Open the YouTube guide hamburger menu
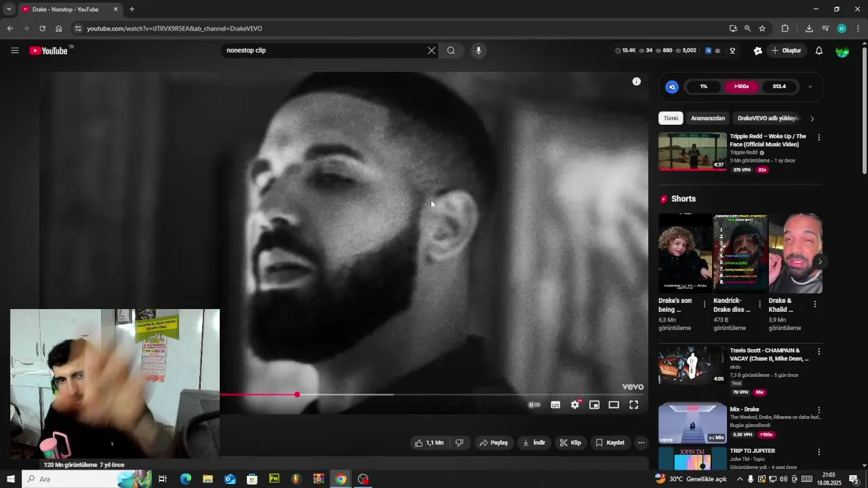 [x=15, y=50]
